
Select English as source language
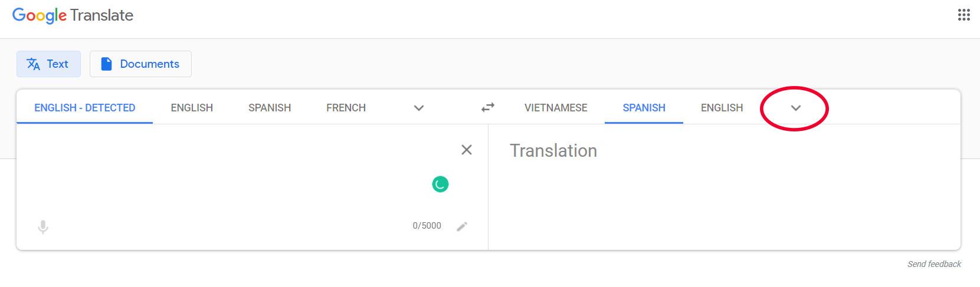(x=192, y=108)
